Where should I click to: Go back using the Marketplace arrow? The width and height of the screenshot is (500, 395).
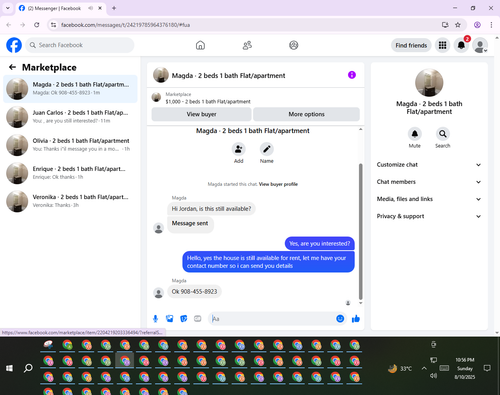click(12, 67)
